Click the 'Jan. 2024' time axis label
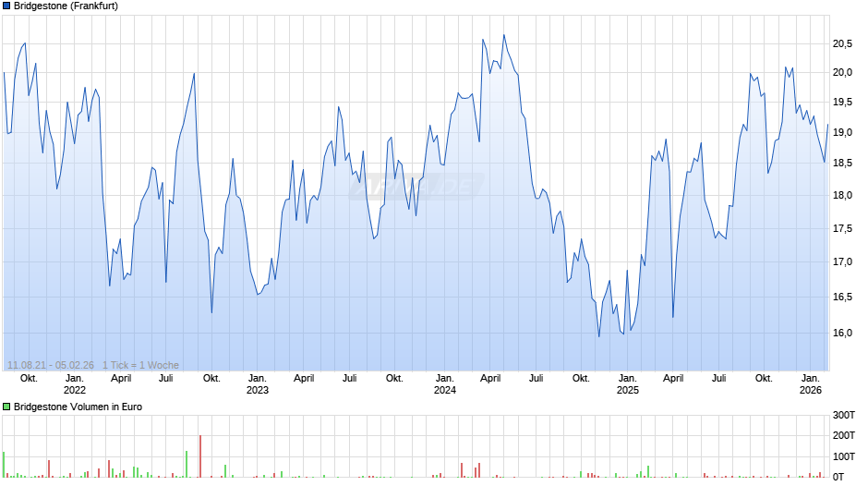The width and height of the screenshot is (868, 486). pos(445,384)
